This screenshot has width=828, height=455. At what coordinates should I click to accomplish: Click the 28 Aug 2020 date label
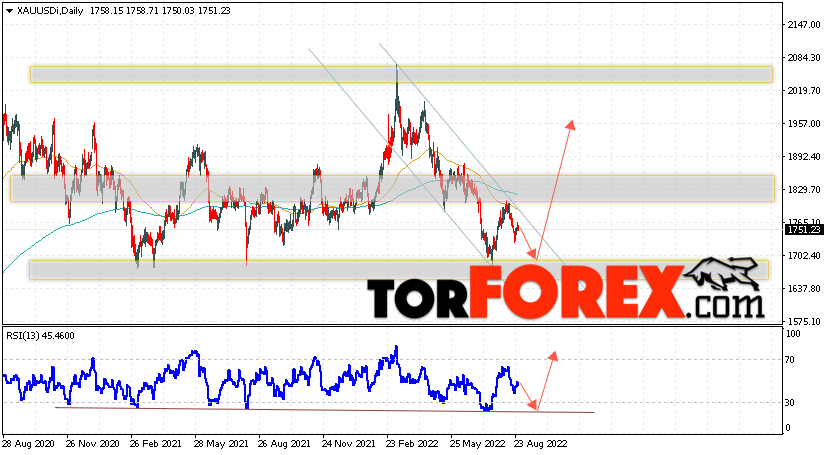tap(28, 444)
